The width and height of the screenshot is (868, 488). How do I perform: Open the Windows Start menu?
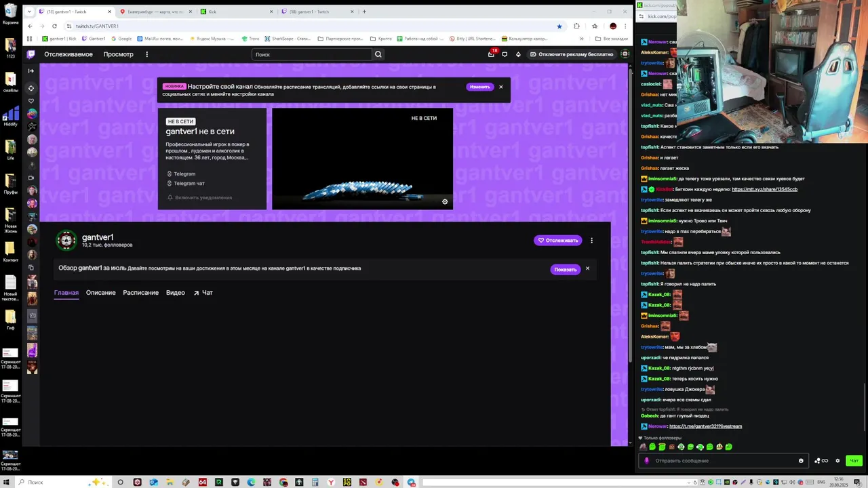point(7,482)
